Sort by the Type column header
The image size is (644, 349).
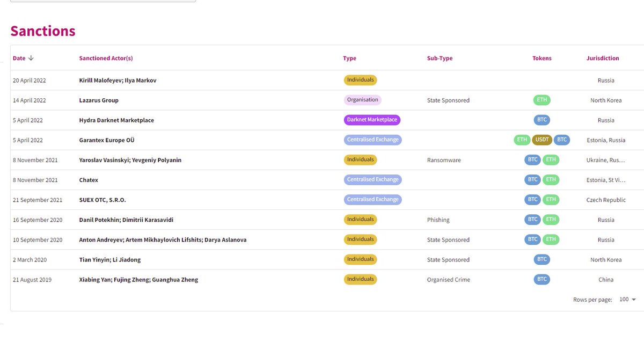[x=349, y=58]
